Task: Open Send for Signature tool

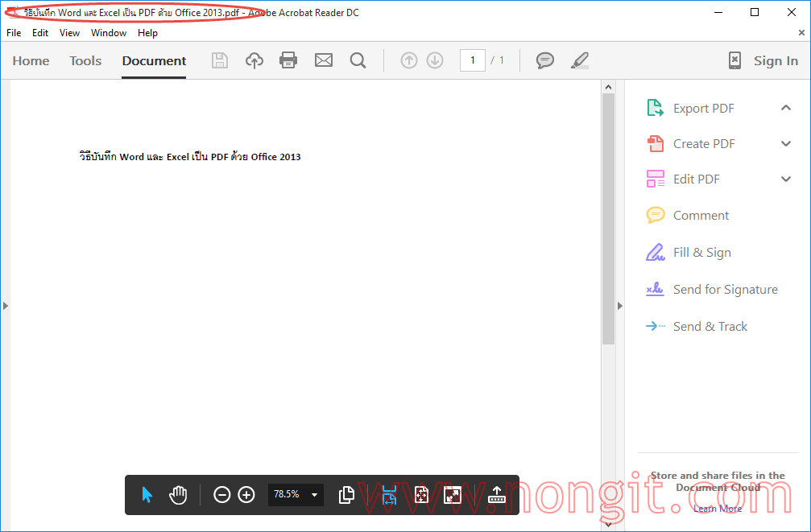Action: 725,289
